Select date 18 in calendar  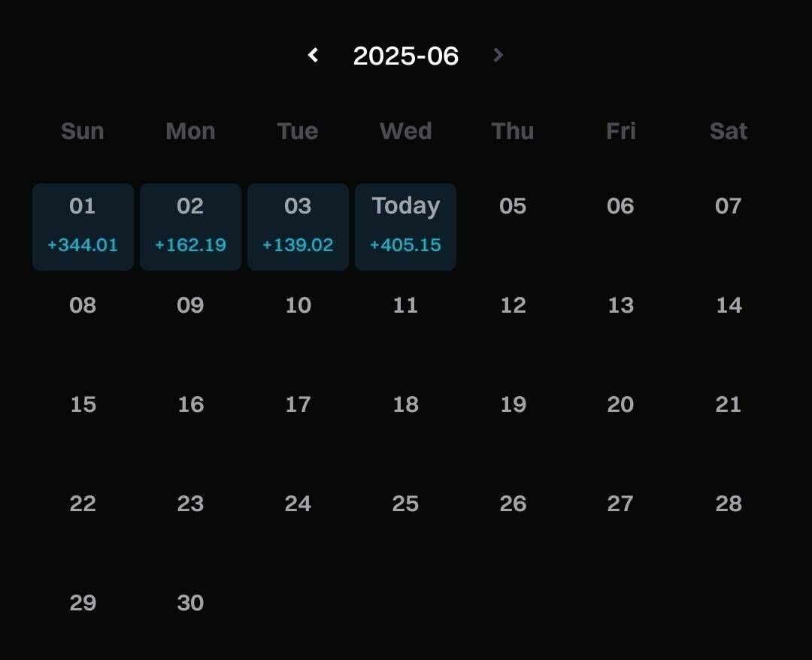point(405,405)
